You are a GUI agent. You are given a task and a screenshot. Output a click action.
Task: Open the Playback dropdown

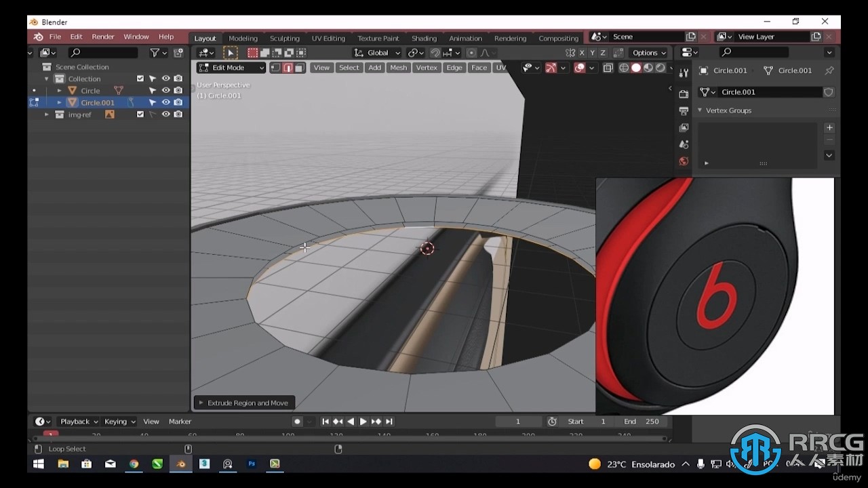click(79, 422)
